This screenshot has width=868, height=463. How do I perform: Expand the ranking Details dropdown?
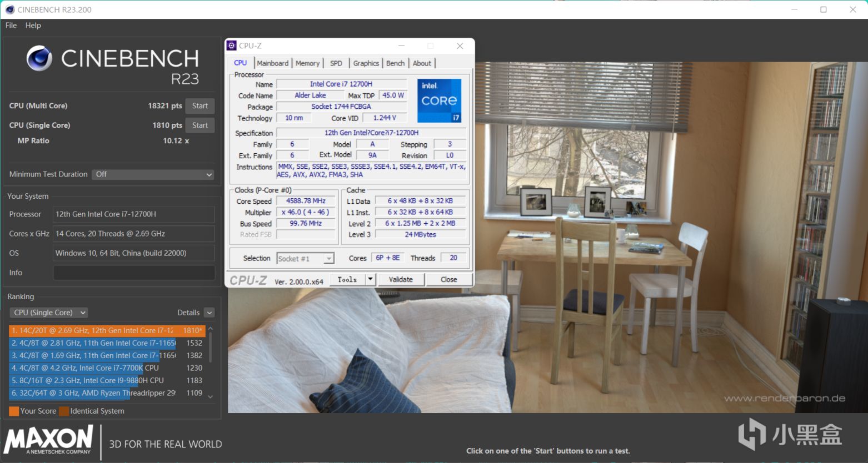click(x=209, y=313)
